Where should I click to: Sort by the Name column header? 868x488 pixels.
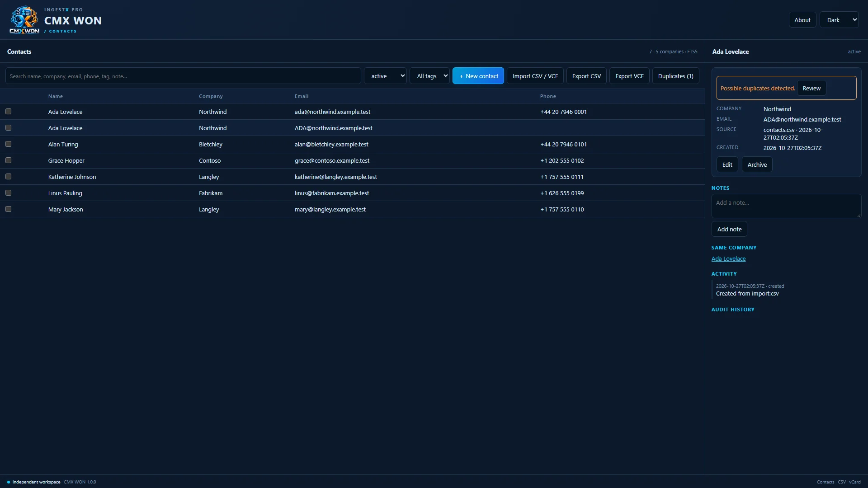pyautogui.click(x=56, y=96)
